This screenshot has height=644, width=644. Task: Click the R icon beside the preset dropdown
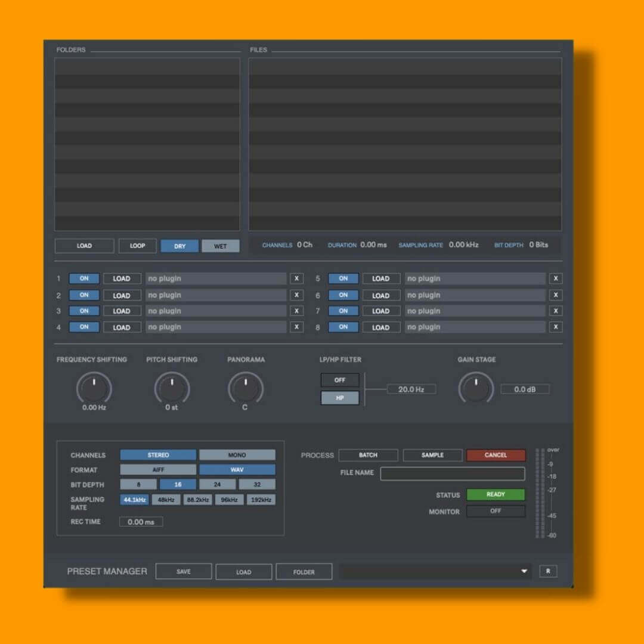[x=547, y=571]
